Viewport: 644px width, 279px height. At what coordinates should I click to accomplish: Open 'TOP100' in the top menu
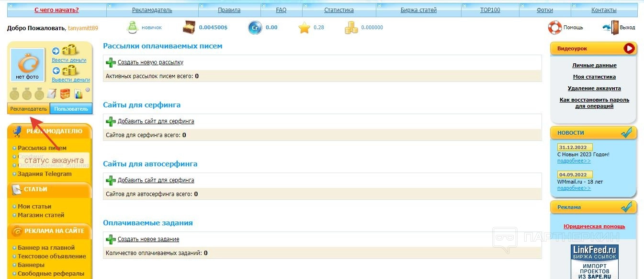(x=490, y=10)
